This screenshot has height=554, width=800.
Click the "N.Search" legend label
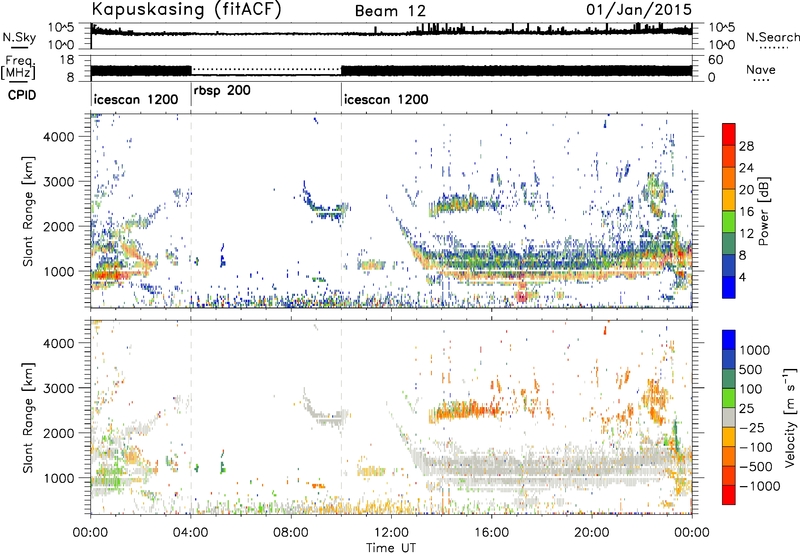coord(772,37)
